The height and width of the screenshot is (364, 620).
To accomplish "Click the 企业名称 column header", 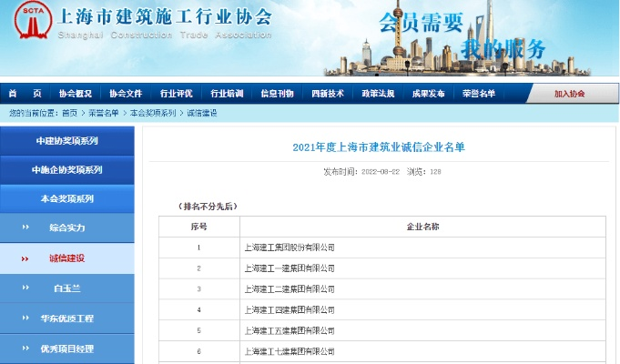I will coord(422,227).
